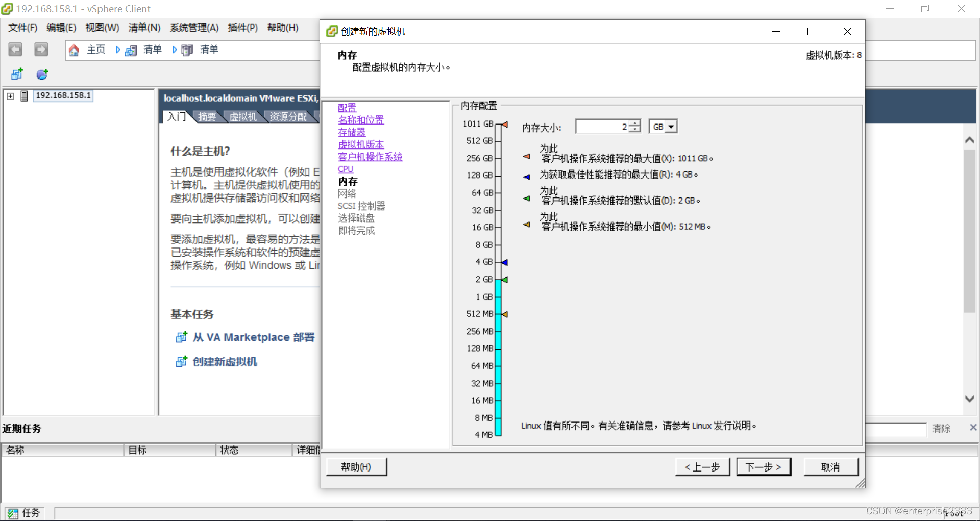The image size is (980, 521).
Task: Click the 内存大小 value input field
Action: [602, 127]
